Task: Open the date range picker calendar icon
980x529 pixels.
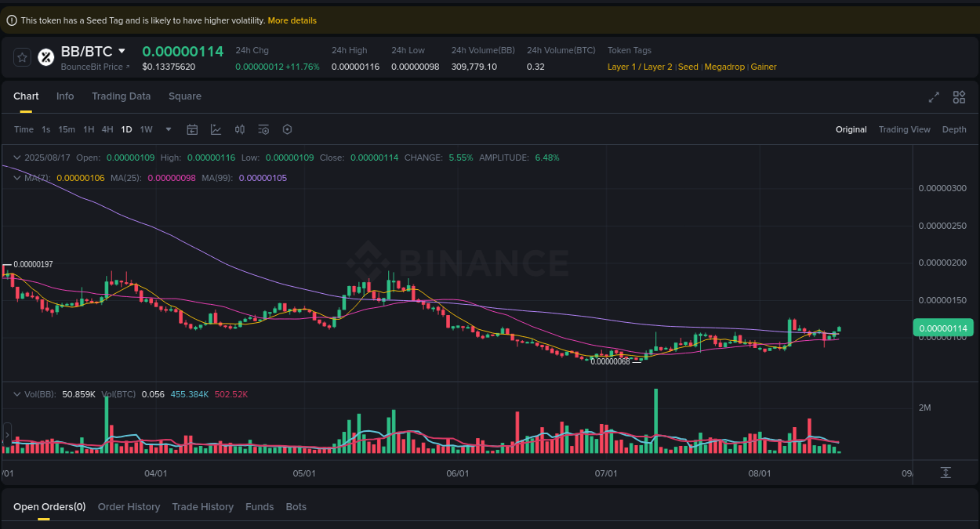Action: click(x=192, y=129)
